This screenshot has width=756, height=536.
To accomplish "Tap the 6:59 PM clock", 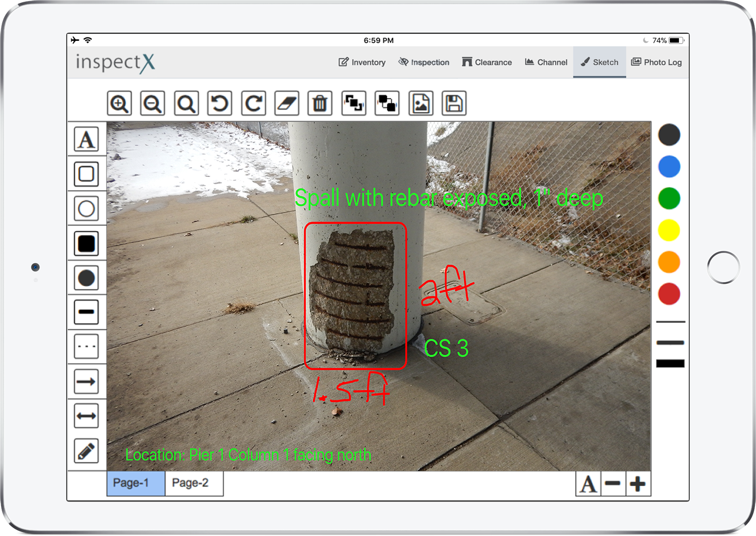I will (379, 40).
